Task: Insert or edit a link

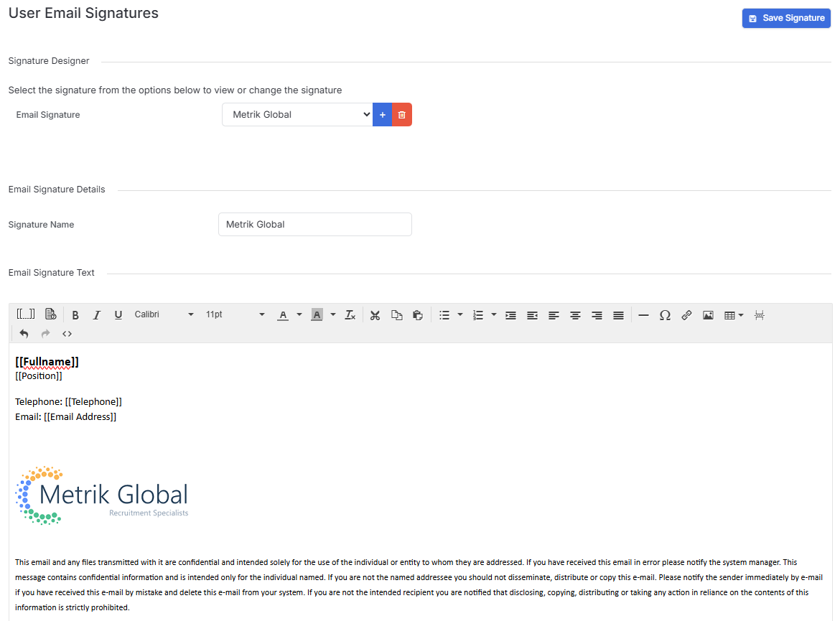Action: [x=686, y=315]
